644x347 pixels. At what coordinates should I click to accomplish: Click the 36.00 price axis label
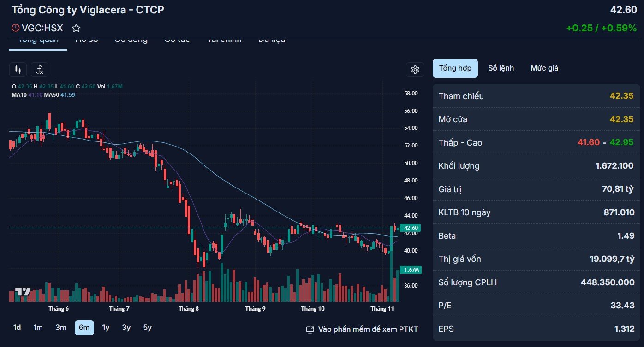click(x=411, y=286)
